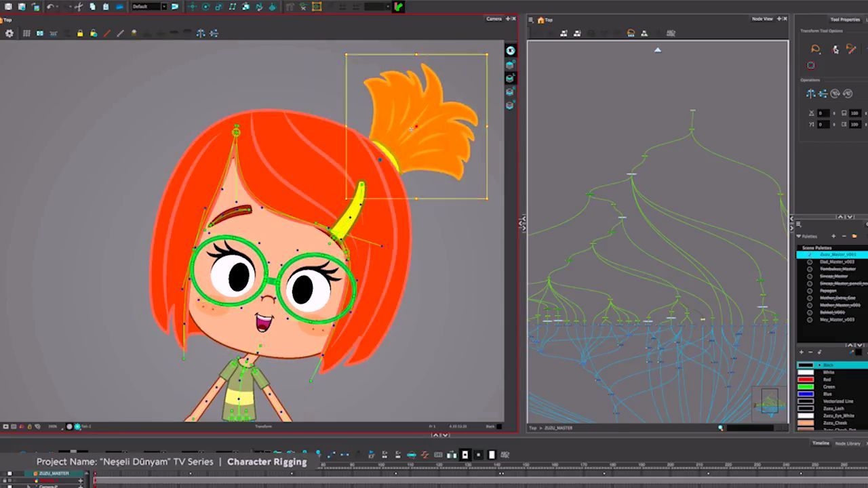Image resolution: width=868 pixels, height=488 pixels.
Task: Select the ZUZU_MASTER layer in the Timeline
Action: click(x=53, y=473)
